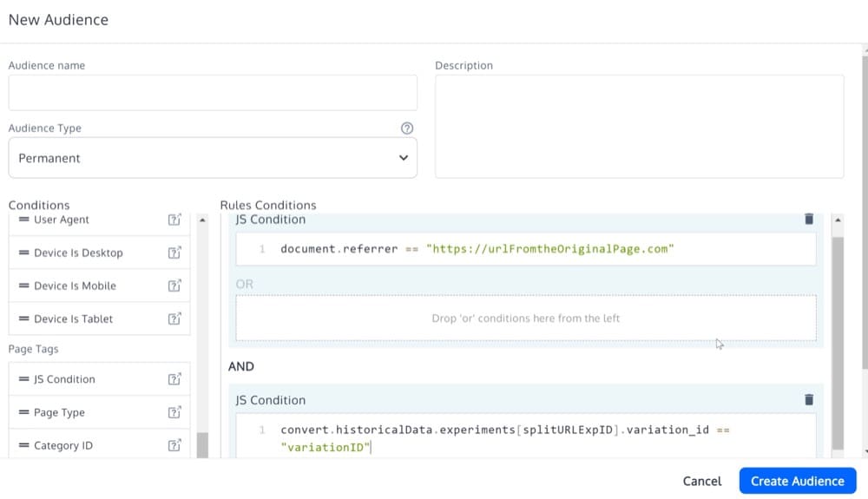Click the Description text area

tap(640, 127)
